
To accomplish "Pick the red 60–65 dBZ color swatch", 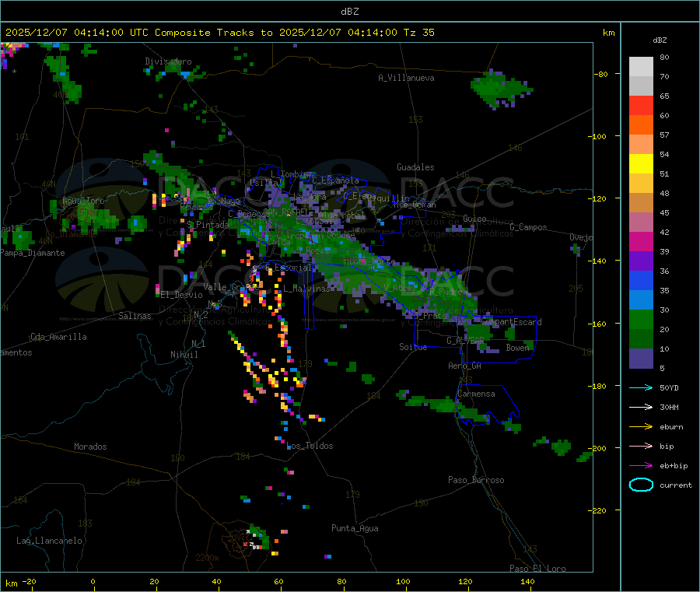I will tap(641, 105).
